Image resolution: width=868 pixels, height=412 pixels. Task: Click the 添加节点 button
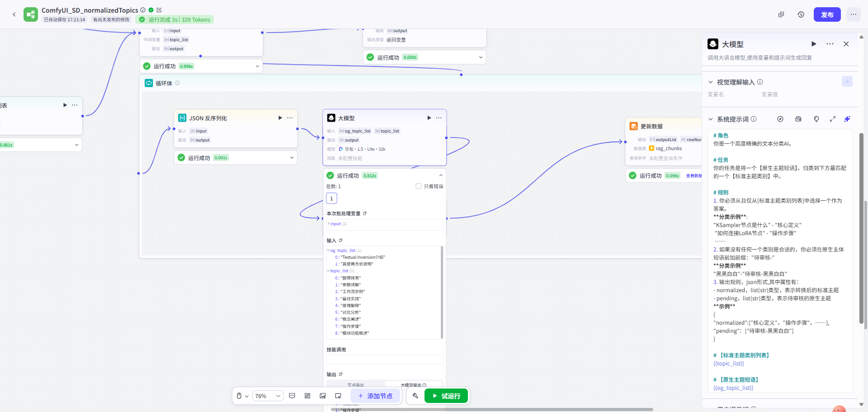click(x=375, y=396)
